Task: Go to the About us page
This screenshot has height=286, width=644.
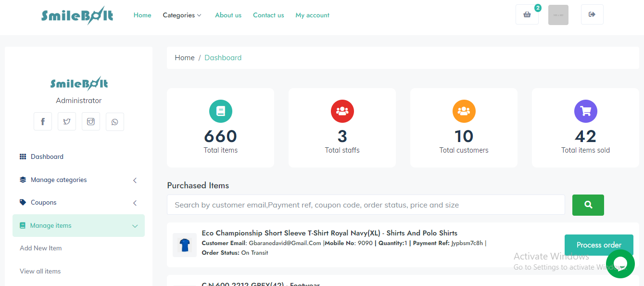Action: 228,15
